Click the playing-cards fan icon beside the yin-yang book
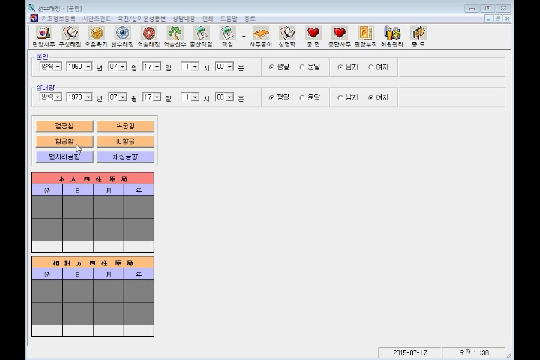The image size is (540, 360). point(70,36)
